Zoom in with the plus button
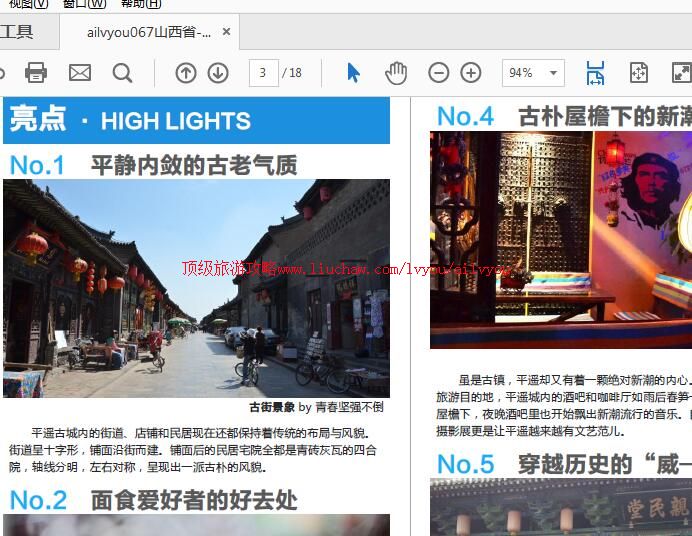Image resolution: width=692 pixels, height=536 pixels. 471,72
